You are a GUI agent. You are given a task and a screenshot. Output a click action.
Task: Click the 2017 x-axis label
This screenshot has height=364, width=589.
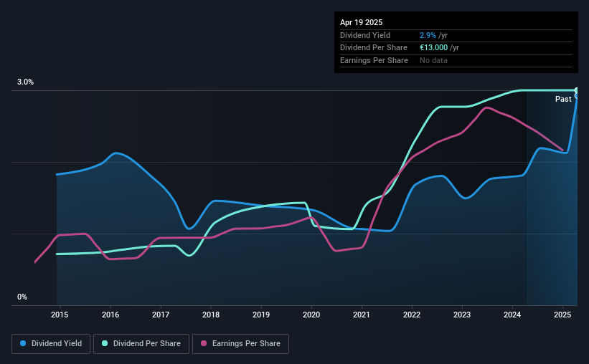(161, 315)
